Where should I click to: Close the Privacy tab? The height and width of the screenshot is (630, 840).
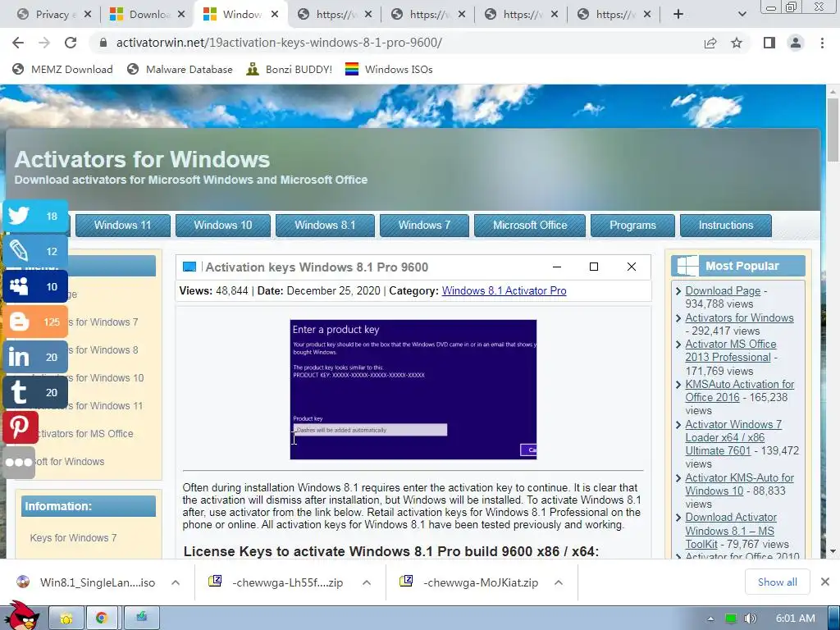coord(88,15)
